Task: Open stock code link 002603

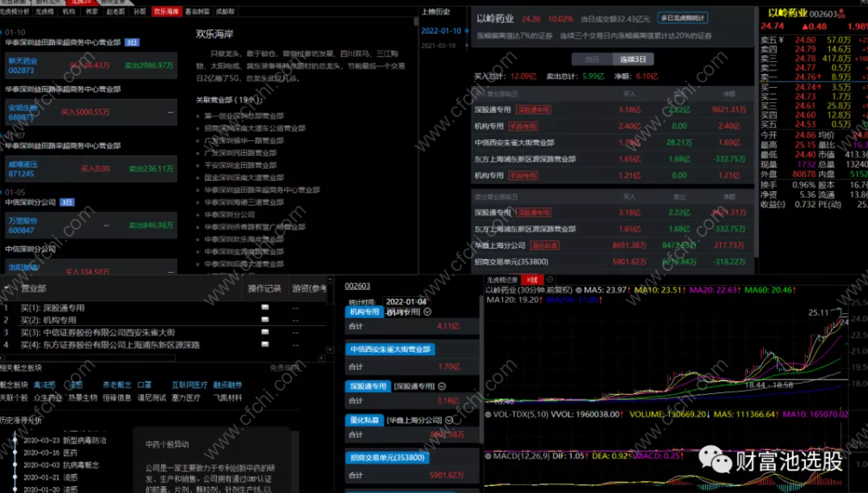Action: (x=357, y=286)
